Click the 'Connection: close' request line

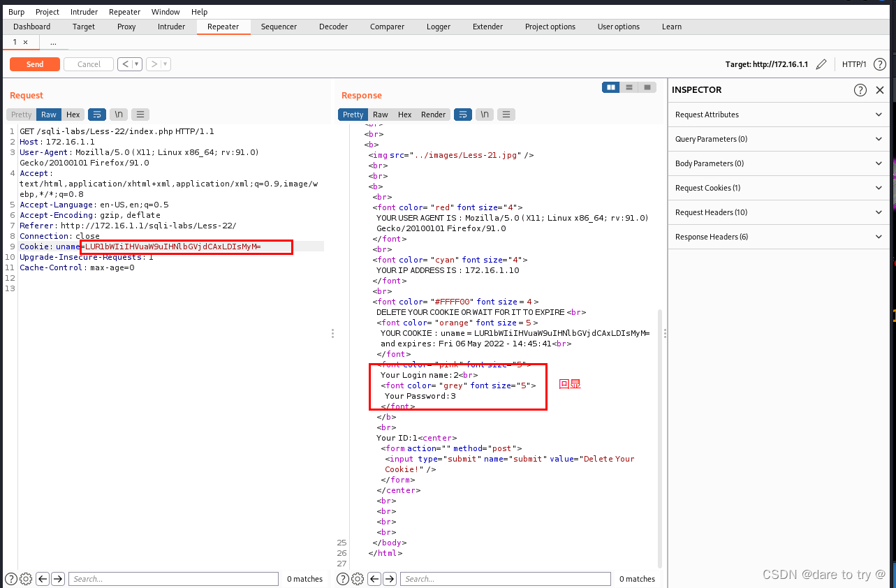pos(59,236)
